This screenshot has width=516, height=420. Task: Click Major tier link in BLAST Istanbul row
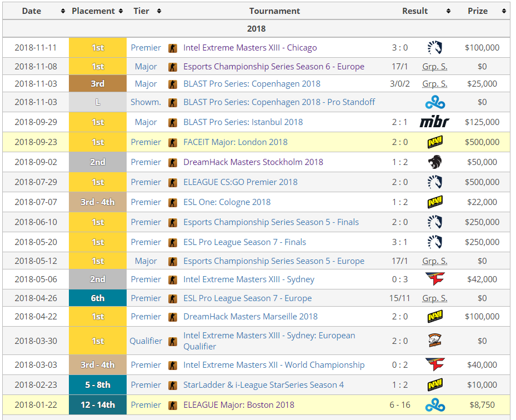tap(146, 122)
